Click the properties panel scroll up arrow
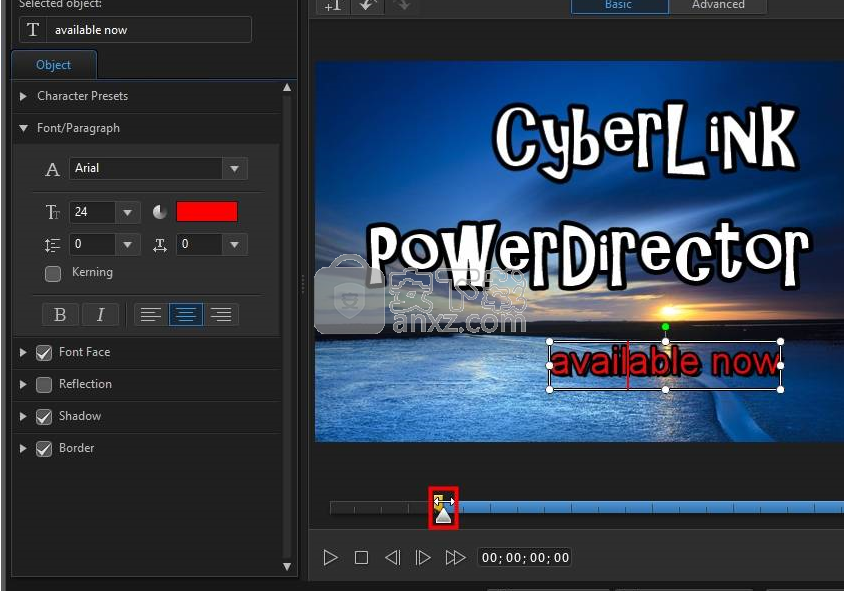The width and height of the screenshot is (844, 591). click(287, 87)
